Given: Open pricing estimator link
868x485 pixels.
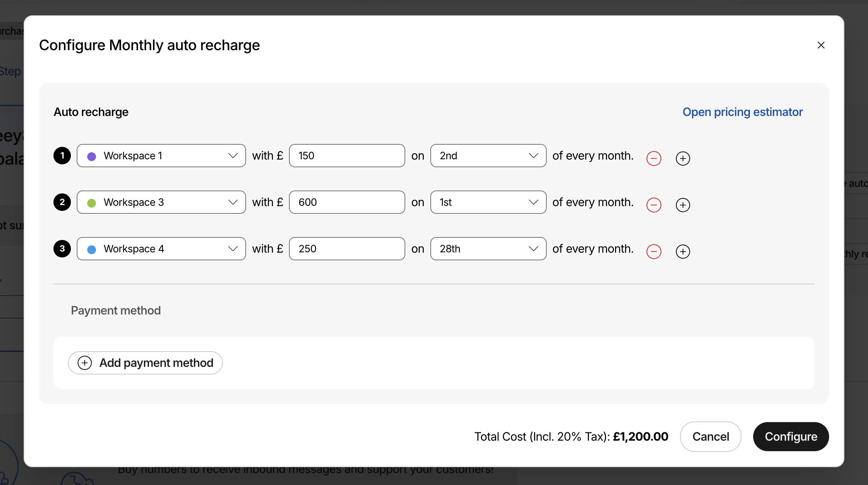Looking at the screenshot, I should (742, 112).
